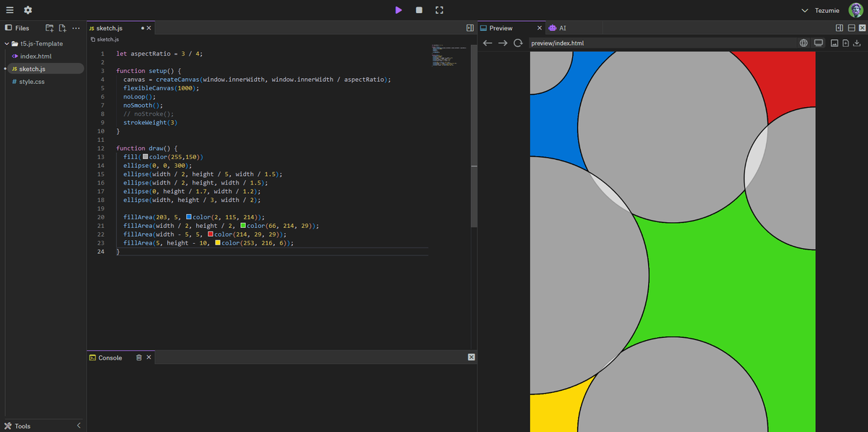
Task: Close the console panel on the right
Action: (x=471, y=357)
